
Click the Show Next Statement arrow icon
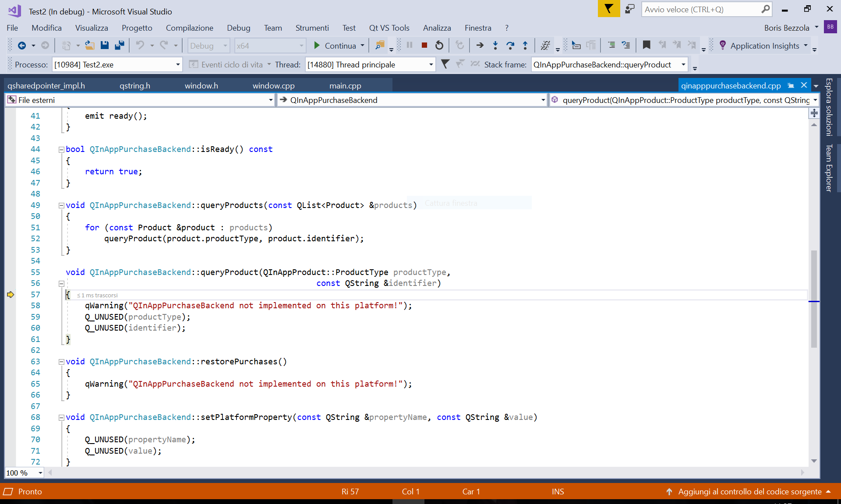click(x=480, y=46)
